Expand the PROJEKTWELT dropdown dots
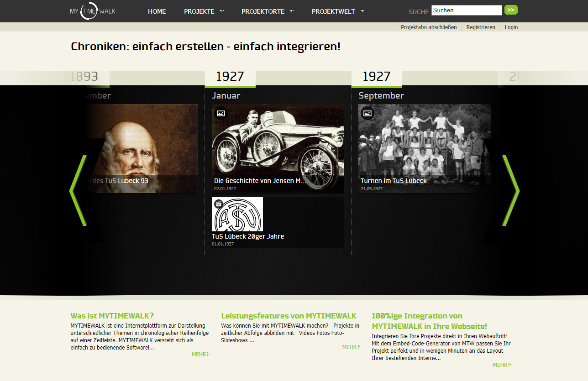The height and width of the screenshot is (381, 588). click(362, 11)
